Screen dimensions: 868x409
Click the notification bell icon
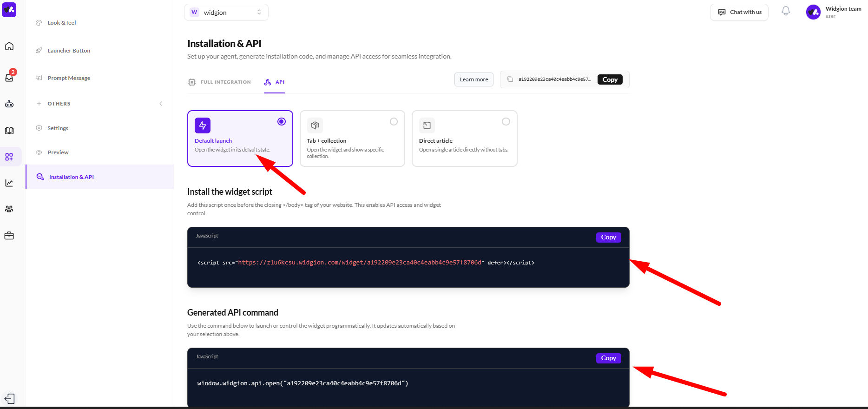786,11
